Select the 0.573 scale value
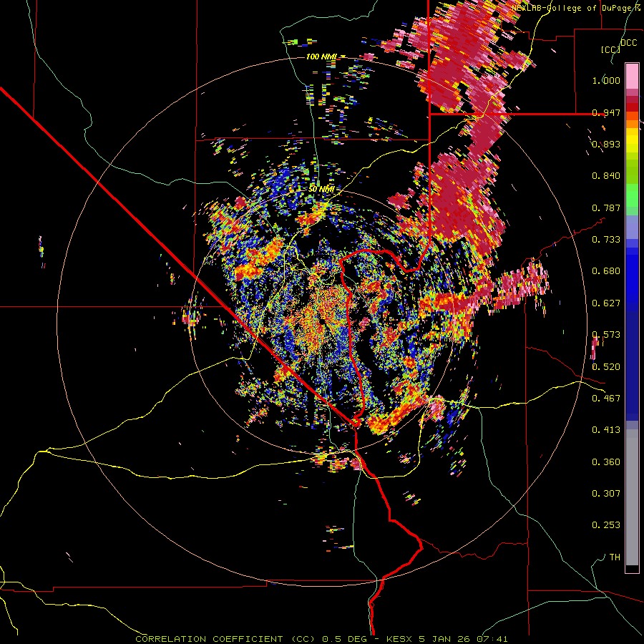 click(x=606, y=335)
